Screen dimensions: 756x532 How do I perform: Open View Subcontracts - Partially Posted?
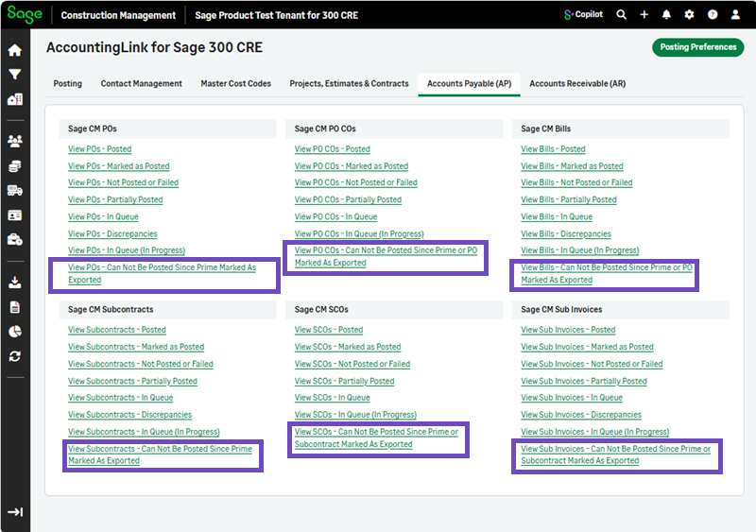(132, 381)
